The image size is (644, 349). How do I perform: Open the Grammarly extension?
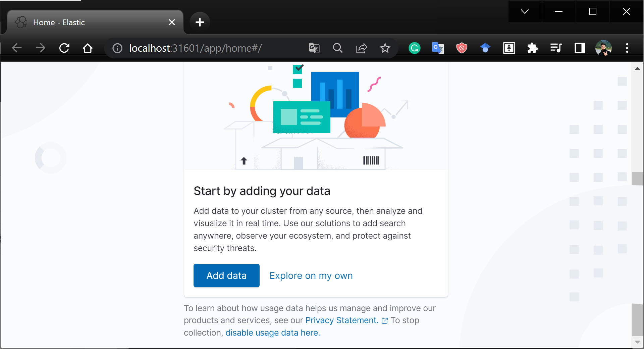[415, 48]
